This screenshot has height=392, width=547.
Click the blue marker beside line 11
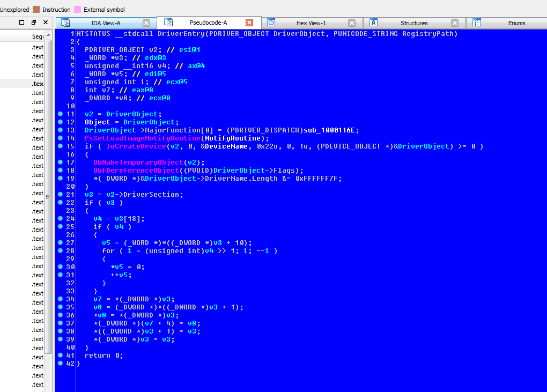[x=59, y=114]
